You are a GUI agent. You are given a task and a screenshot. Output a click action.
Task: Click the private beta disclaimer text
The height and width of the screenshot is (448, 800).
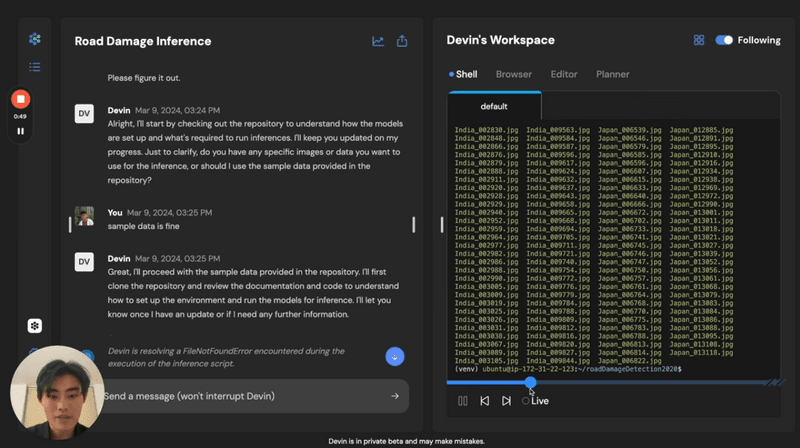[406, 441]
